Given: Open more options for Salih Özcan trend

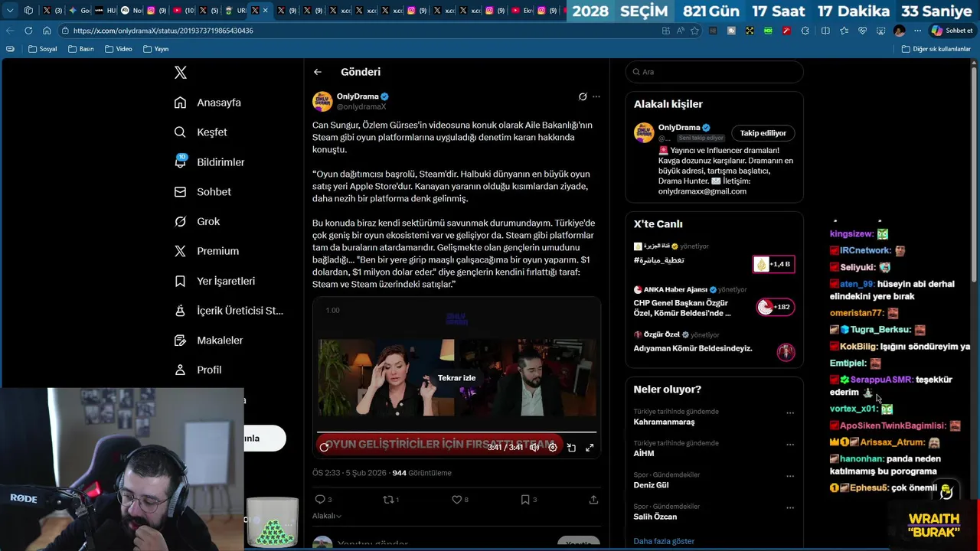Looking at the screenshot, I should [789, 507].
